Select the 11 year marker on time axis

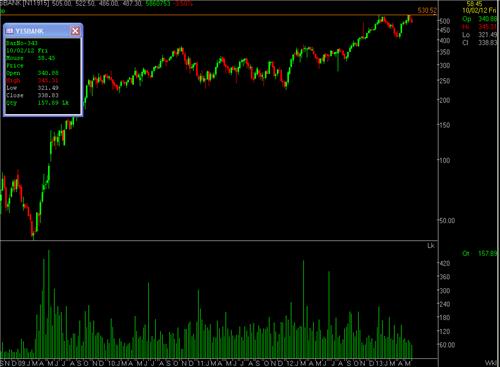coord(200,363)
